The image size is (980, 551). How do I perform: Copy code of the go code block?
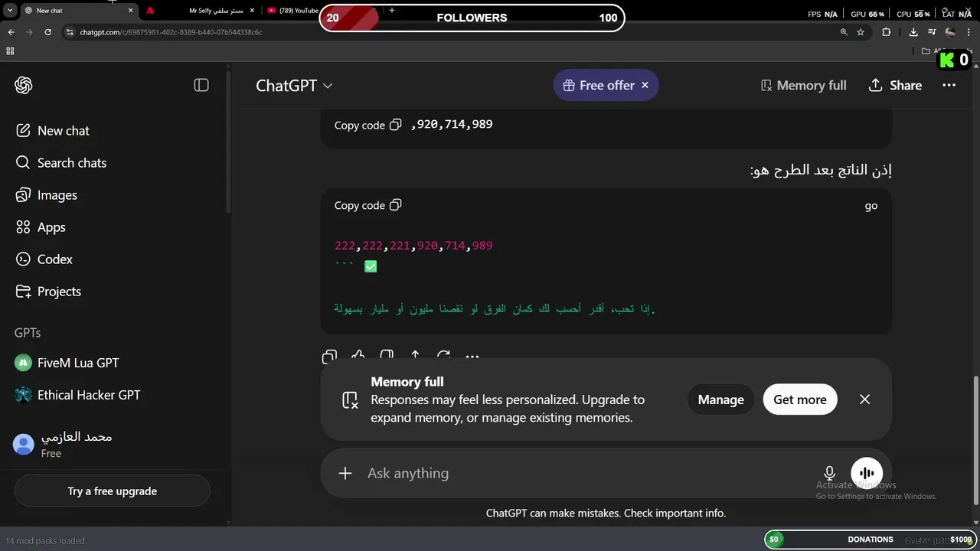click(x=367, y=205)
